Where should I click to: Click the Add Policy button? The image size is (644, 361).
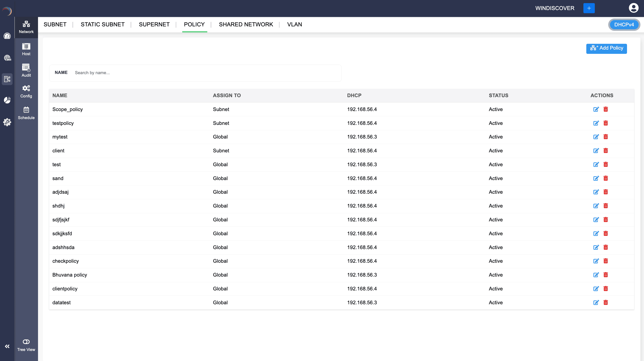606,48
